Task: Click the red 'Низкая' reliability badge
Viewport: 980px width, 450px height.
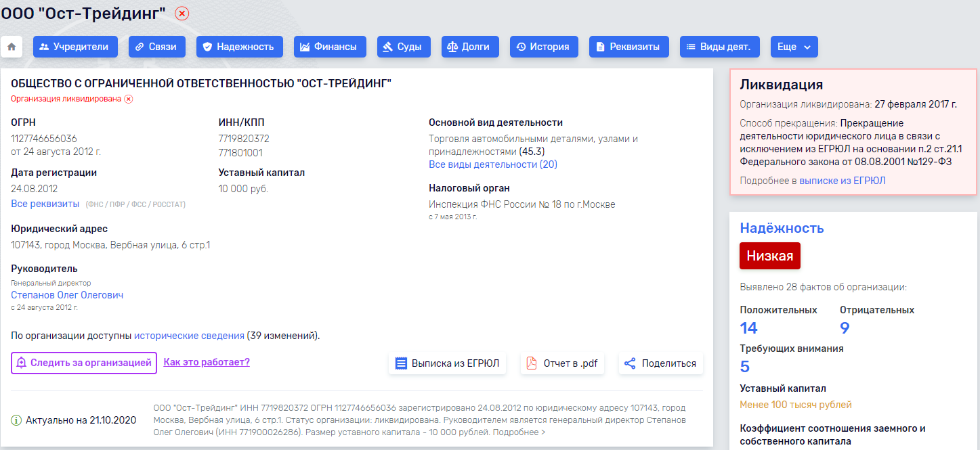Action: tap(770, 256)
